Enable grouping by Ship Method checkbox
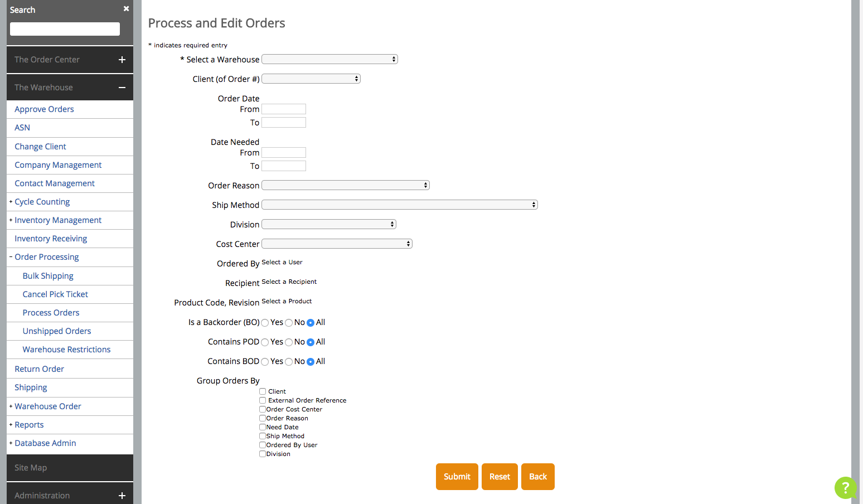This screenshot has width=863, height=504. (263, 436)
